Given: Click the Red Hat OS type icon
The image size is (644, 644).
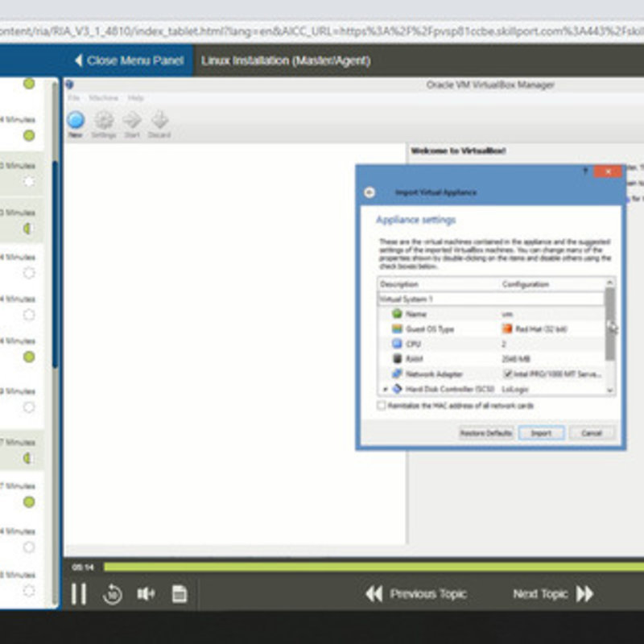Looking at the screenshot, I should [x=508, y=328].
